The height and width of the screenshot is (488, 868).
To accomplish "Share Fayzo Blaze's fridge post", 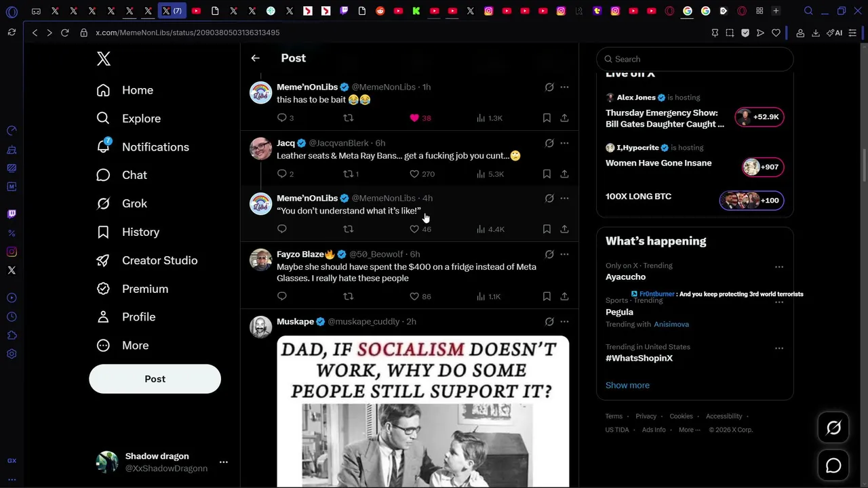I will (x=564, y=296).
